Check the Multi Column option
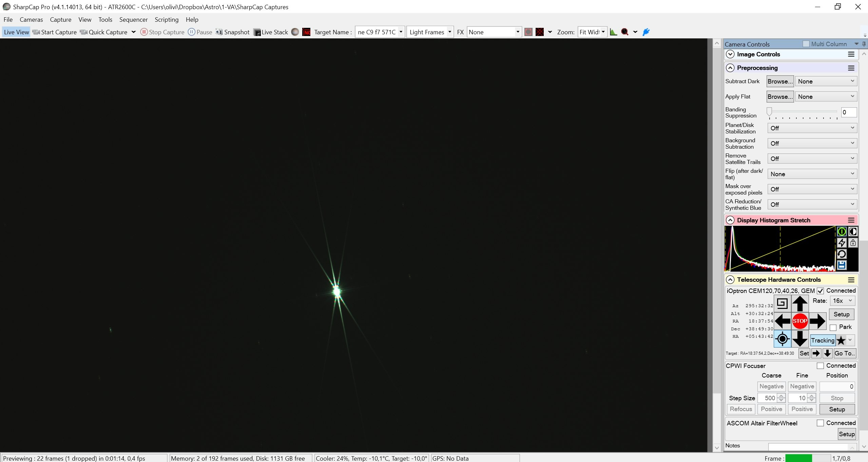Image resolution: width=868 pixels, height=462 pixels. click(x=806, y=44)
